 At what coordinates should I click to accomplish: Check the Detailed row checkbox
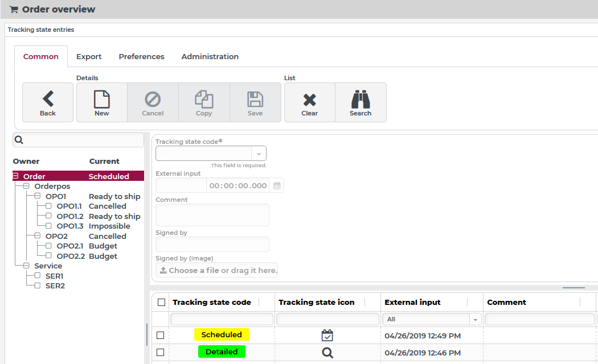click(160, 353)
